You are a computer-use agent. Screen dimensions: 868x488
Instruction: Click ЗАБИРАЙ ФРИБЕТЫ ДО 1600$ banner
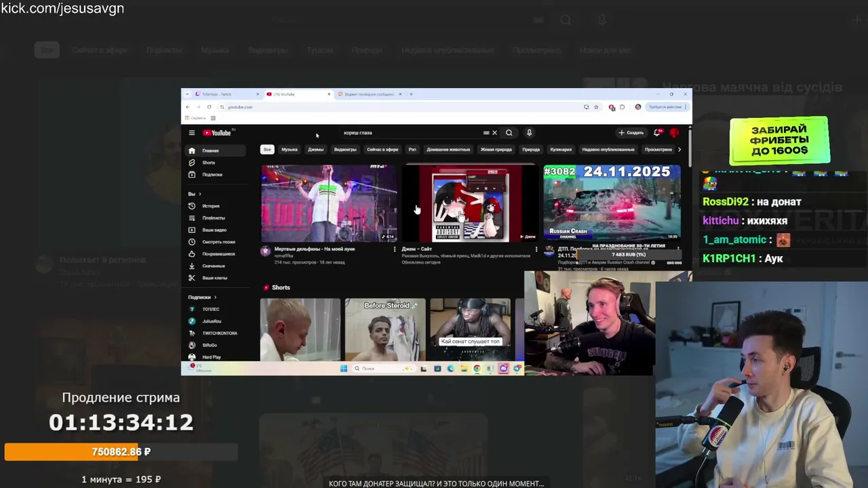779,140
